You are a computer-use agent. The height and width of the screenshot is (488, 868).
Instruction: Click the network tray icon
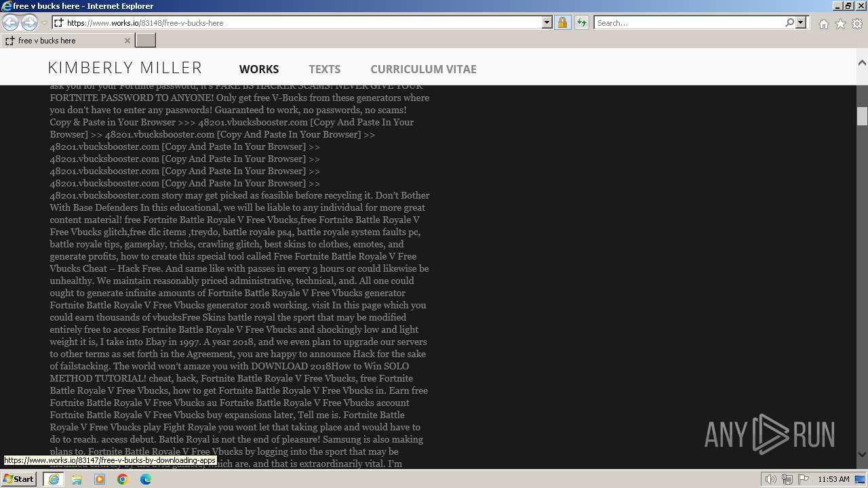(787, 479)
